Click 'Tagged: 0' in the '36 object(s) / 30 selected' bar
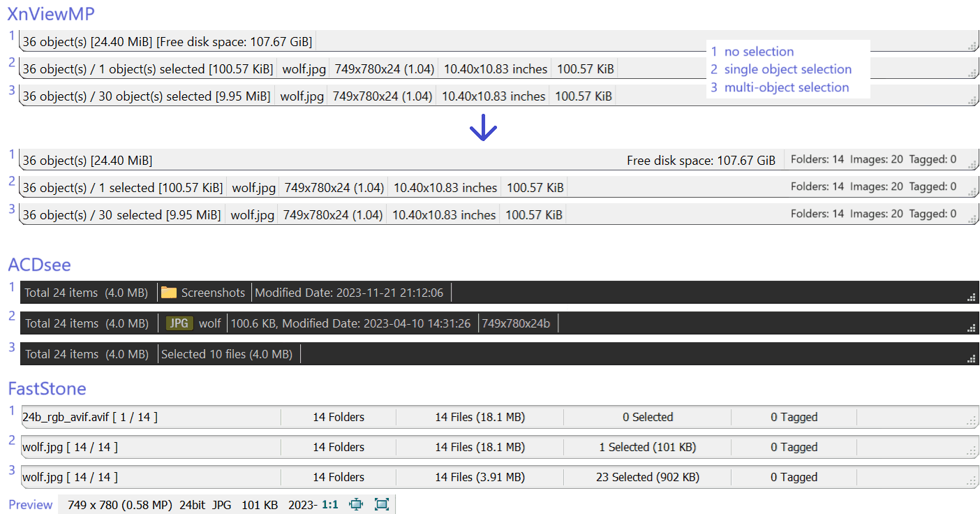980x514 pixels. coord(933,214)
